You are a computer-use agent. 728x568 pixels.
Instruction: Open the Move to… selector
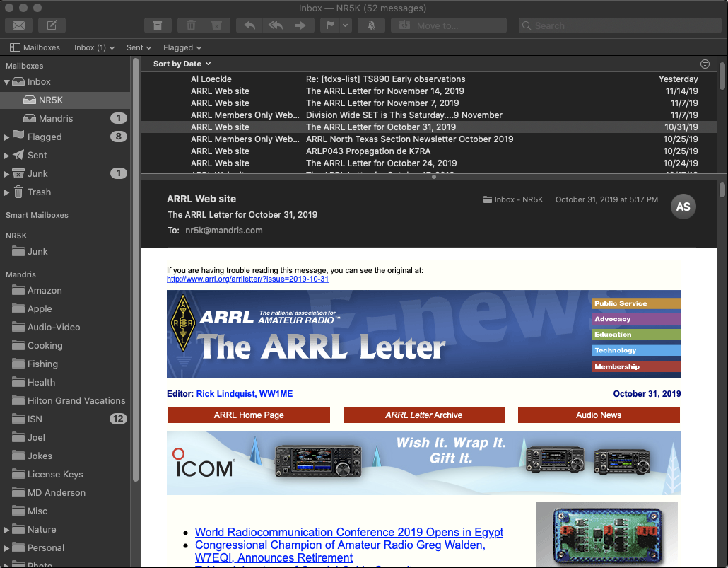[449, 25]
